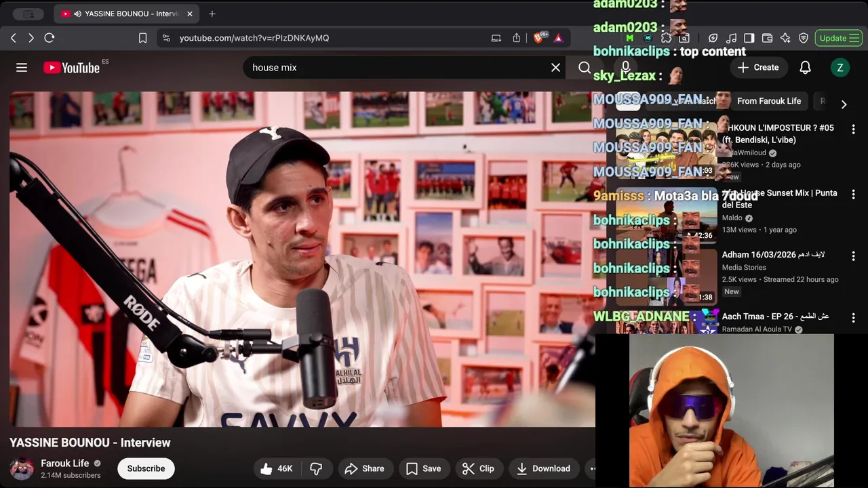868x488 pixels.
Task: Click the Clip scissors button
Action: (x=478, y=468)
